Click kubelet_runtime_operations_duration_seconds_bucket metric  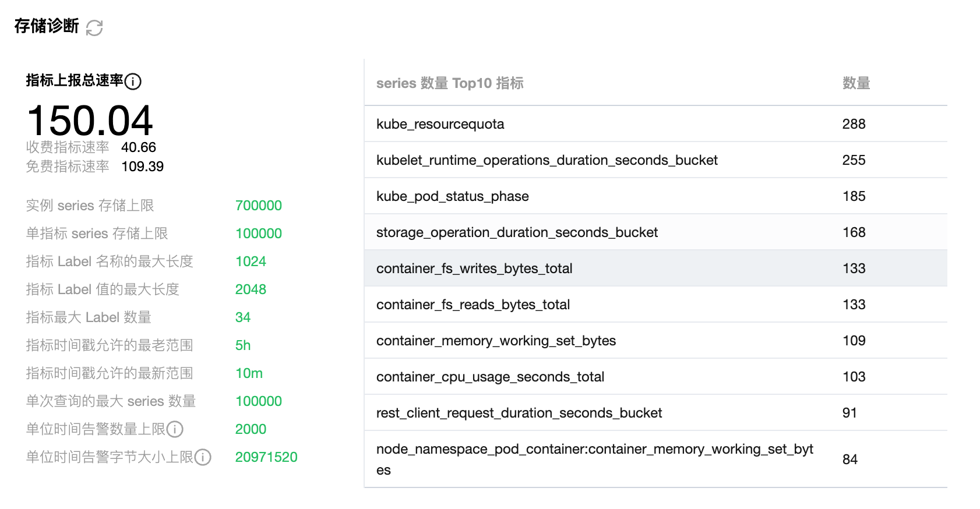click(547, 160)
